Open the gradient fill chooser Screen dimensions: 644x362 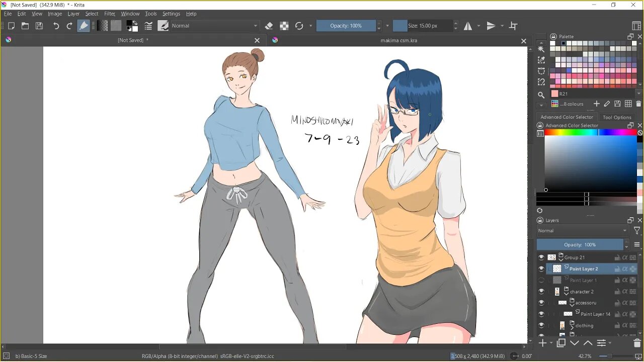103,26
